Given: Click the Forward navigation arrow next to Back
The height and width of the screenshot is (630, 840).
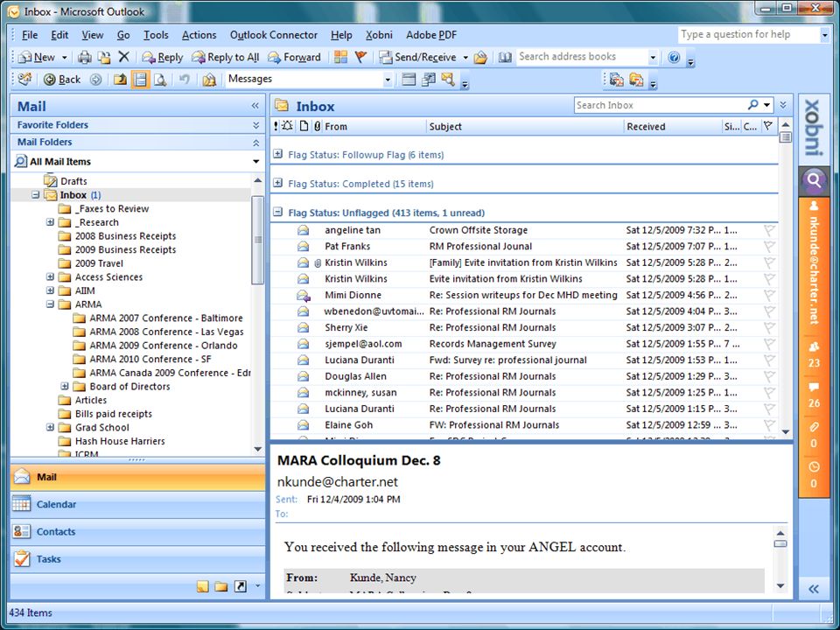Looking at the screenshot, I should [x=95, y=80].
